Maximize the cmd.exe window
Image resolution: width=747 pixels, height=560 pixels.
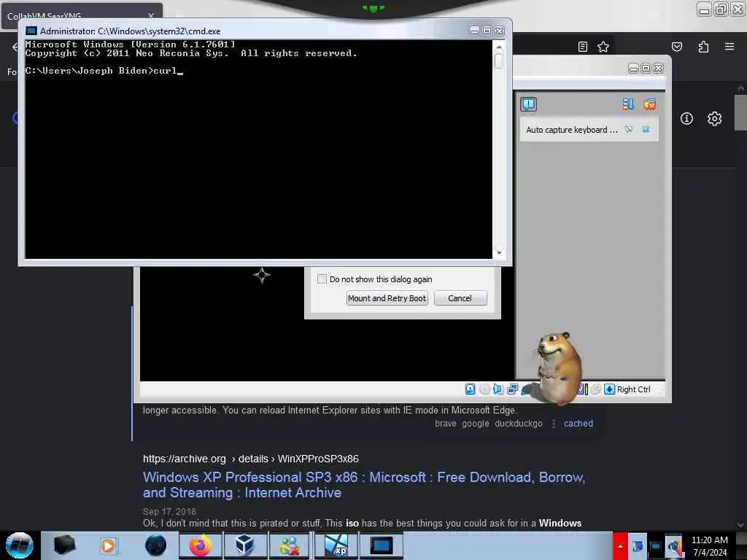487,31
